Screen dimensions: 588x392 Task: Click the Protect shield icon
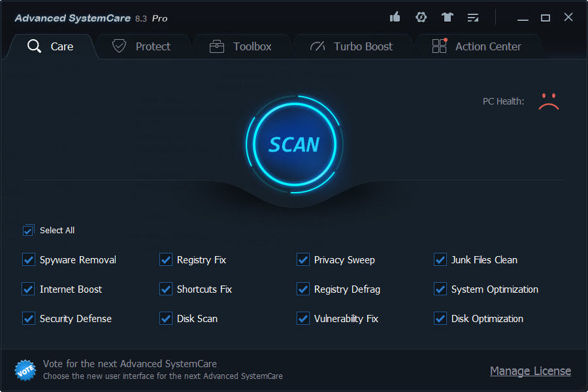click(119, 46)
